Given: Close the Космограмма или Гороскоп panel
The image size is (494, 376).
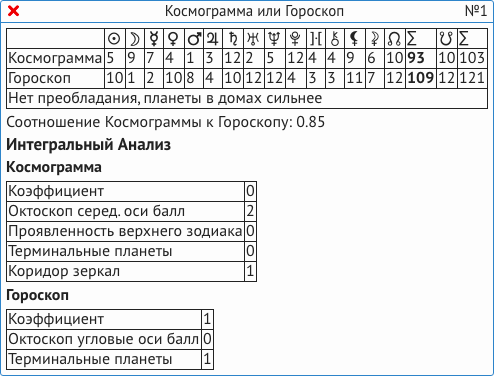Looking at the screenshot, I should [x=13, y=11].
